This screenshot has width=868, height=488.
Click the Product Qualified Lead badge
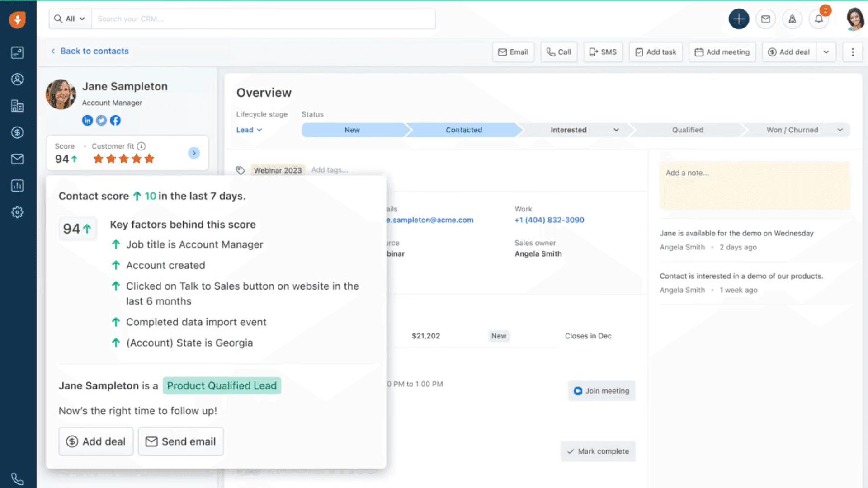tap(222, 385)
